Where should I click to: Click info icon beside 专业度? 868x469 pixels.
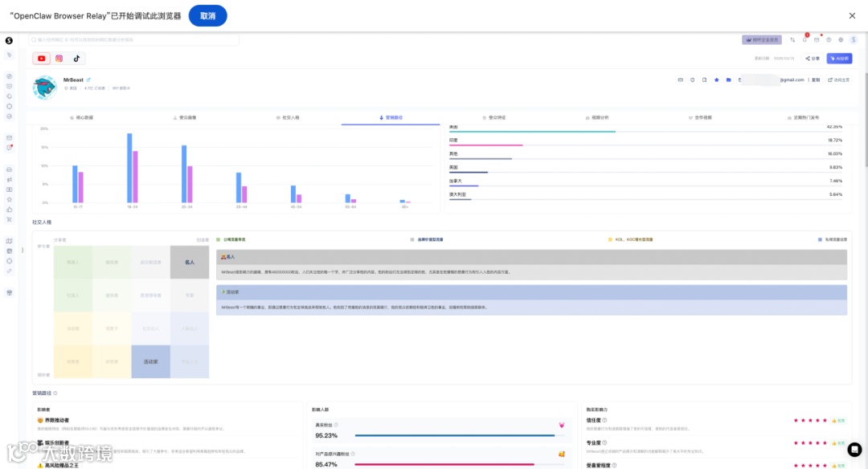point(604,442)
